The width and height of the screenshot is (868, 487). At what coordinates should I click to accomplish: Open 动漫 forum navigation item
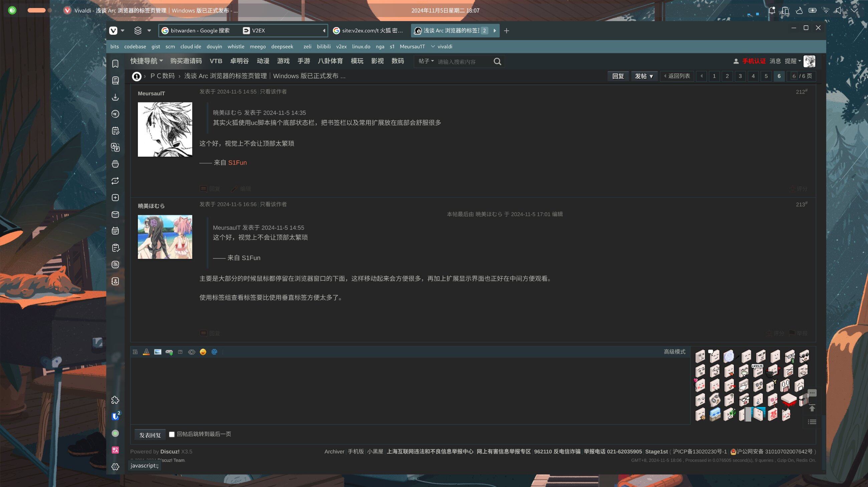pyautogui.click(x=263, y=61)
